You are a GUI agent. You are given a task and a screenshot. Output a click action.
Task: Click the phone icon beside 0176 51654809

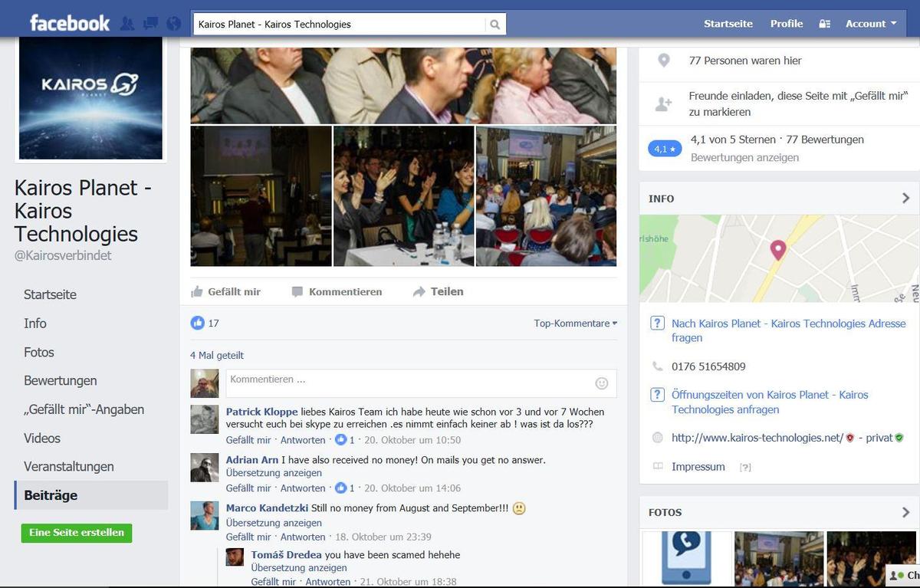tap(657, 366)
